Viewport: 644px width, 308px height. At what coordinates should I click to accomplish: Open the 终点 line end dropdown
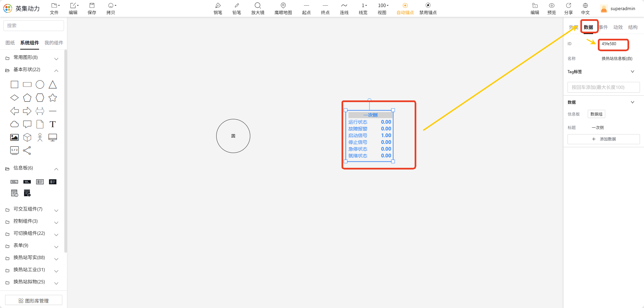[x=325, y=8]
